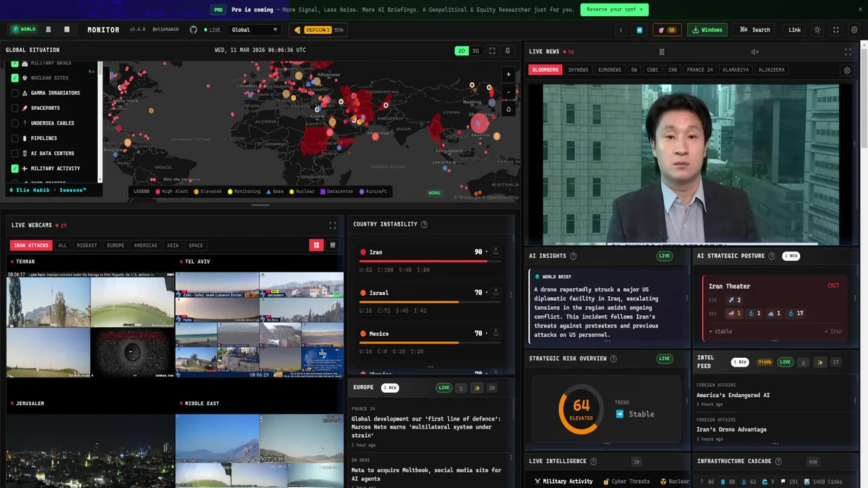Open AI Insights panel options dots
The height and width of the screenshot is (488, 868).
(x=686, y=298)
